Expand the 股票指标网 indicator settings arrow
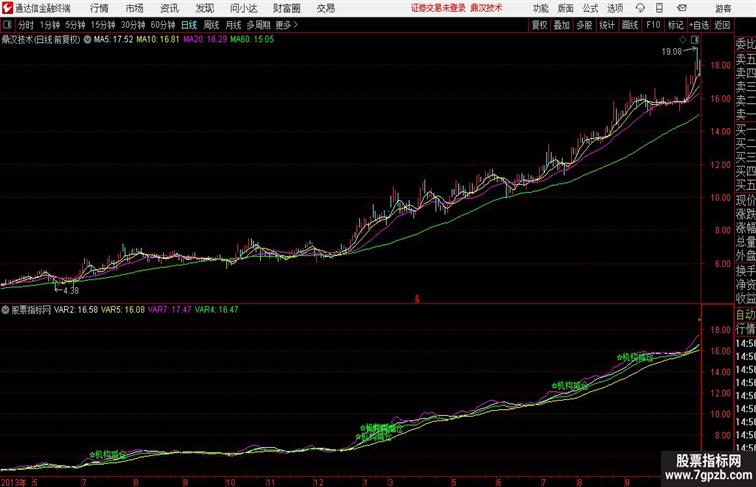Image resolution: width=756 pixels, height=487 pixels. click(x=5, y=310)
